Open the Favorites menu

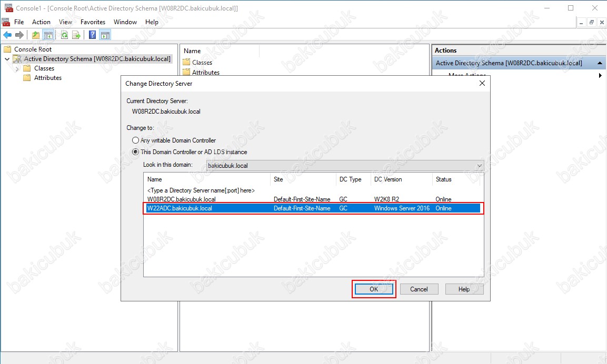[x=93, y=22]
